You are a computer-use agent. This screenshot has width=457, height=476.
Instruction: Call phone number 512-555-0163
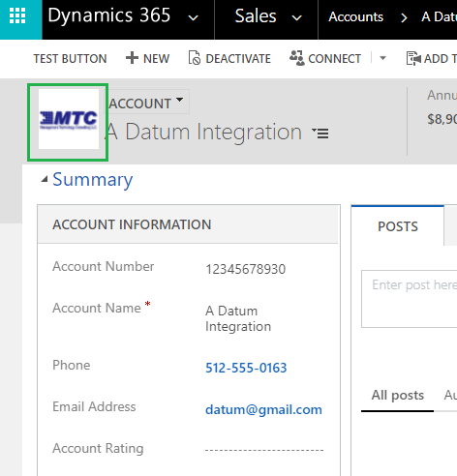[246, 368]
